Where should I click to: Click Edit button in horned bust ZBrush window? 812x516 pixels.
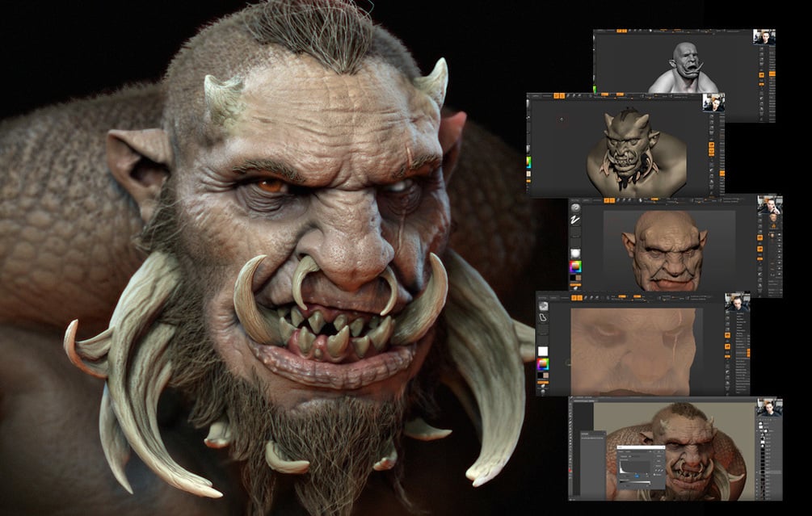[x=556, y=96]
